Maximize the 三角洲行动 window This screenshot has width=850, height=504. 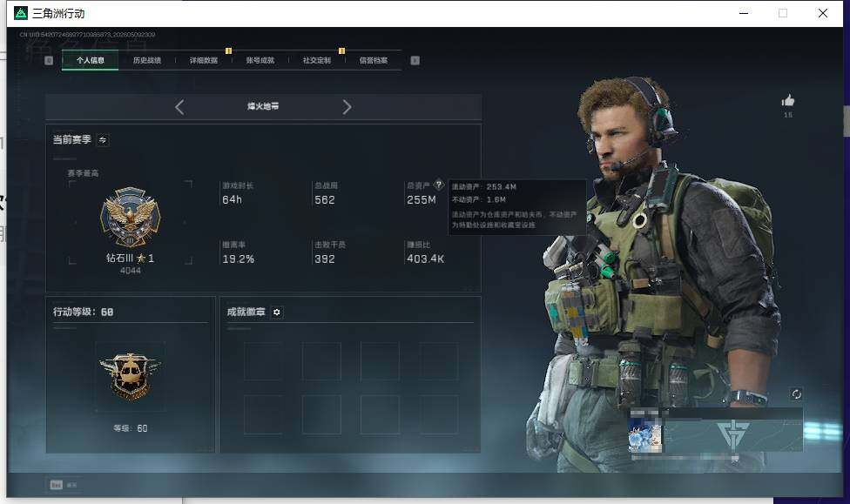tap(783, 13)
